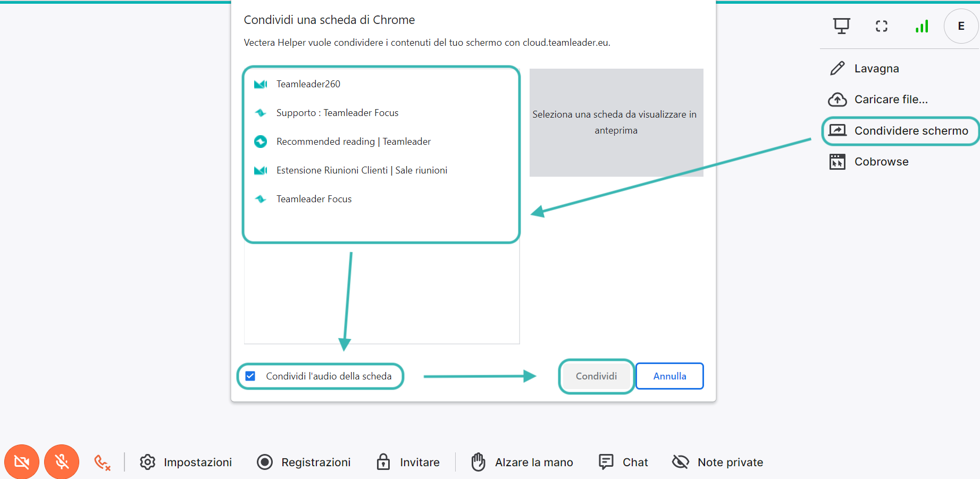
Task: Open the Impostazioni label in the bottom bar
Action: tap(197, 462)
